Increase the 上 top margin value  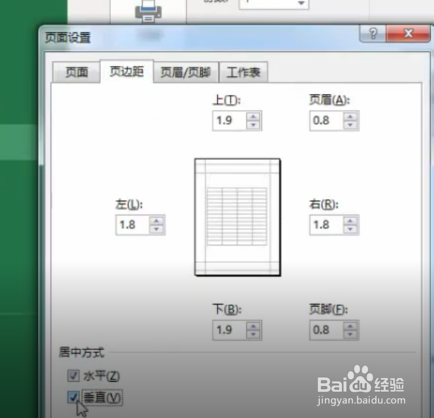click(x=253, y=116)
